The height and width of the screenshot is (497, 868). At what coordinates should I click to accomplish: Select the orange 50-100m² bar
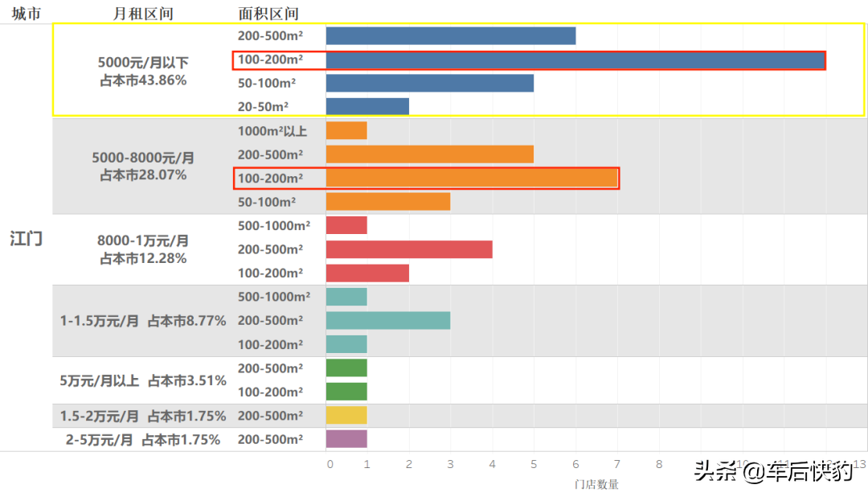(388, 202)
